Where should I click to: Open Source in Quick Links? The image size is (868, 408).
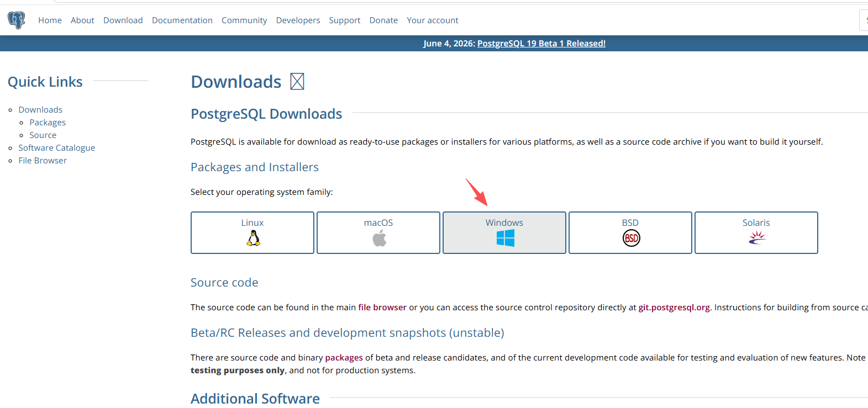click(x=43, y=135)
